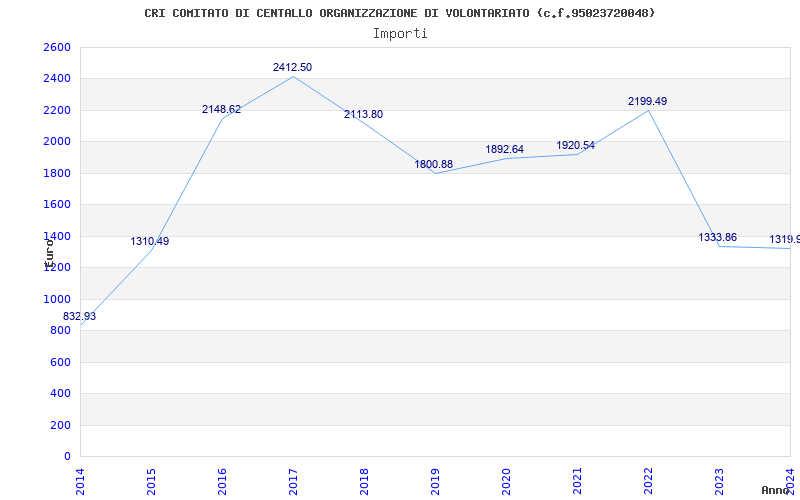
Task: Click the chart title CRI COMITATO DI CENTALLO
Action: 399,13
